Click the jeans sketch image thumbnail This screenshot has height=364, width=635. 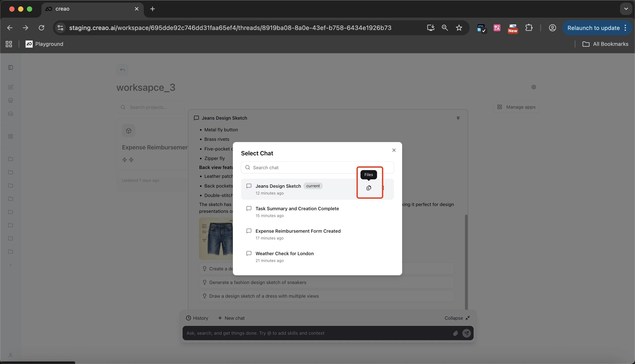pos(216,238)
